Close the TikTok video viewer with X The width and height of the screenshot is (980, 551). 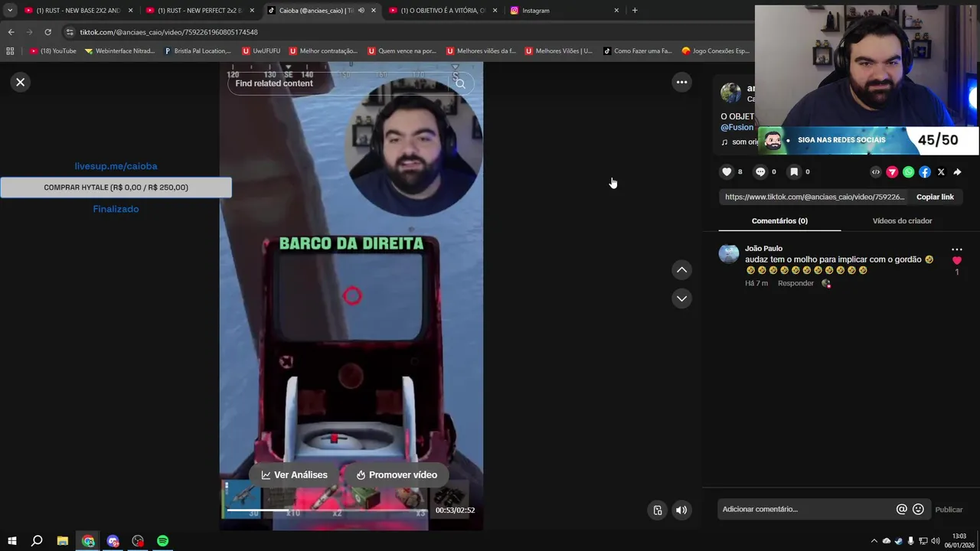click(21, 82)
